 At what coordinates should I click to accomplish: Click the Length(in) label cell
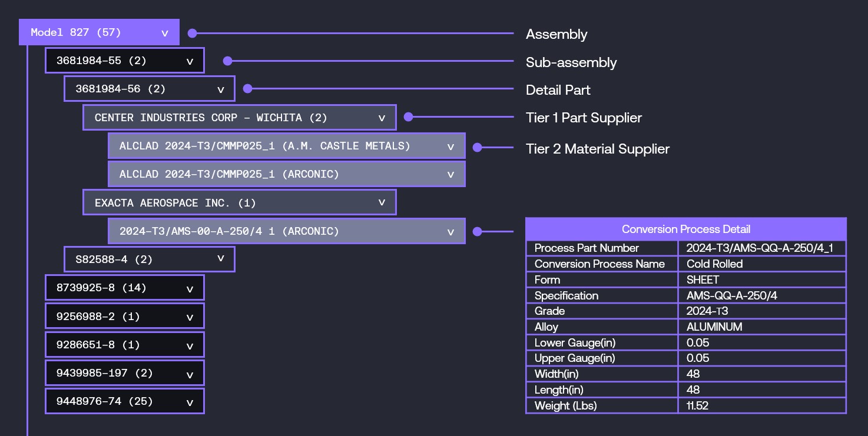click(602, 390)
